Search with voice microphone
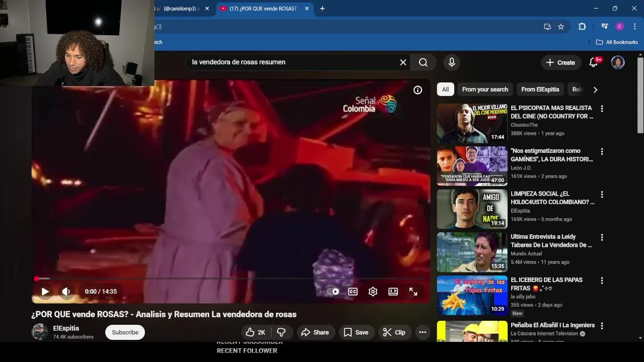The height and width of the screenshot is (362, 644). pyautogui.click(x=451, y=62)
